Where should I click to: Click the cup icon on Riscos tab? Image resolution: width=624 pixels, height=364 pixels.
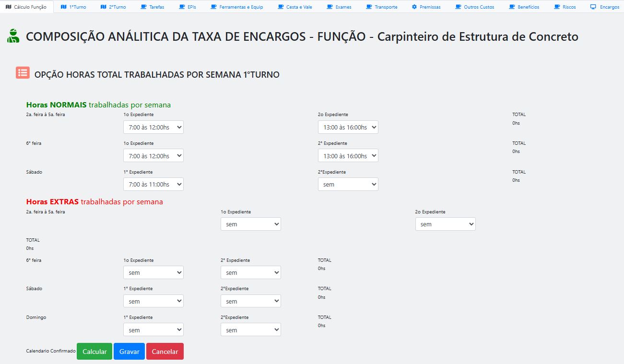point(557,7)
